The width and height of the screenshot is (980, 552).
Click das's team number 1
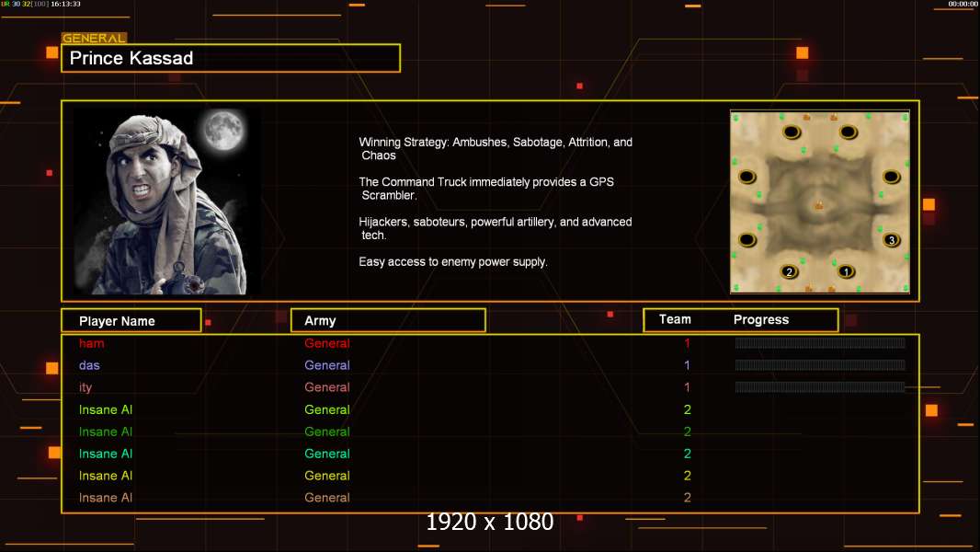687,365
